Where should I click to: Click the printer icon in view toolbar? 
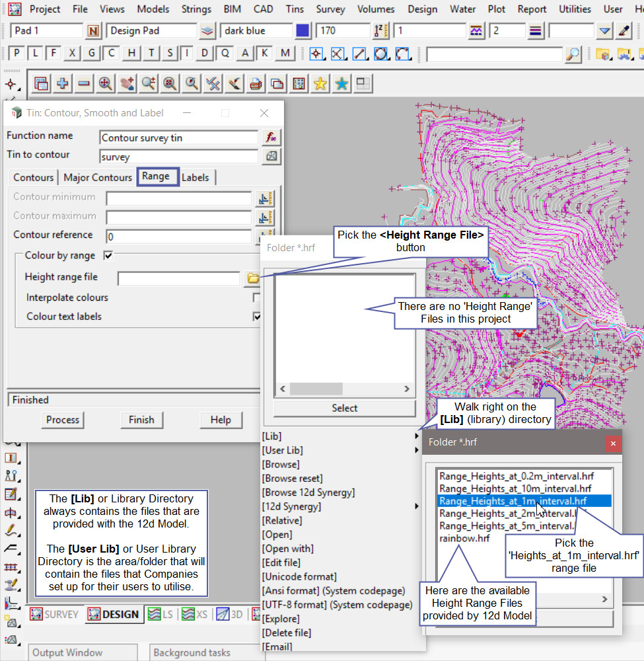256,83
